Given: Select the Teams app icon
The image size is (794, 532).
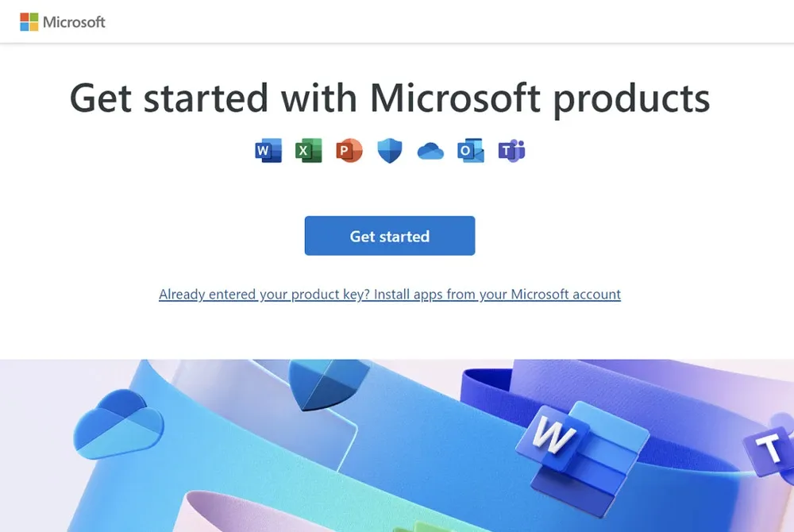Looking at the screenshot, I should (x=511, y=150).
